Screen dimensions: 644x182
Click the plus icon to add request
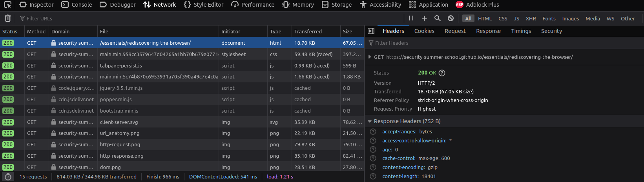coord(424,18)
